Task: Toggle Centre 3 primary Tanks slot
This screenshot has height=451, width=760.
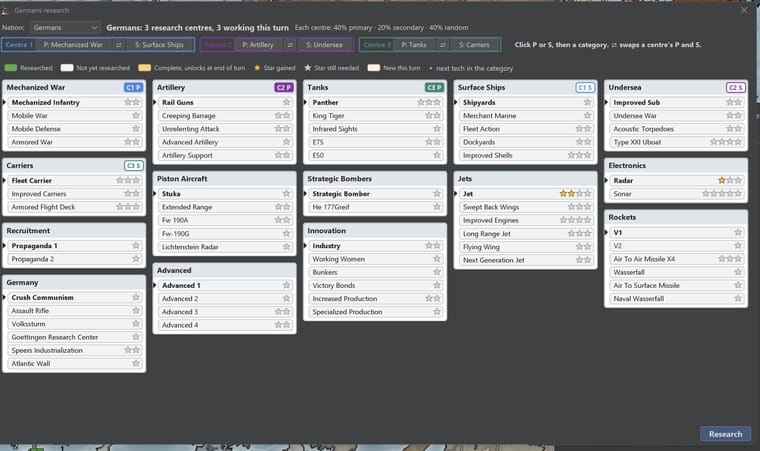Action: pos(414,45)
